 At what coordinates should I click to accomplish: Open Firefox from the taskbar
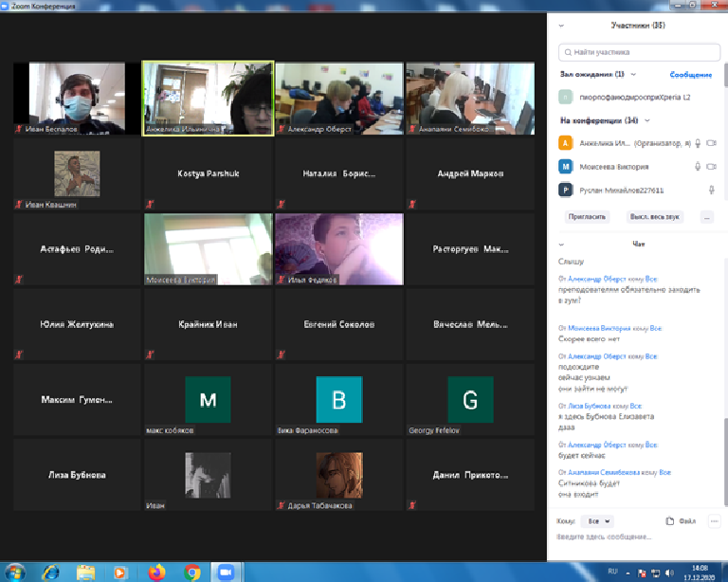[156, 572]
